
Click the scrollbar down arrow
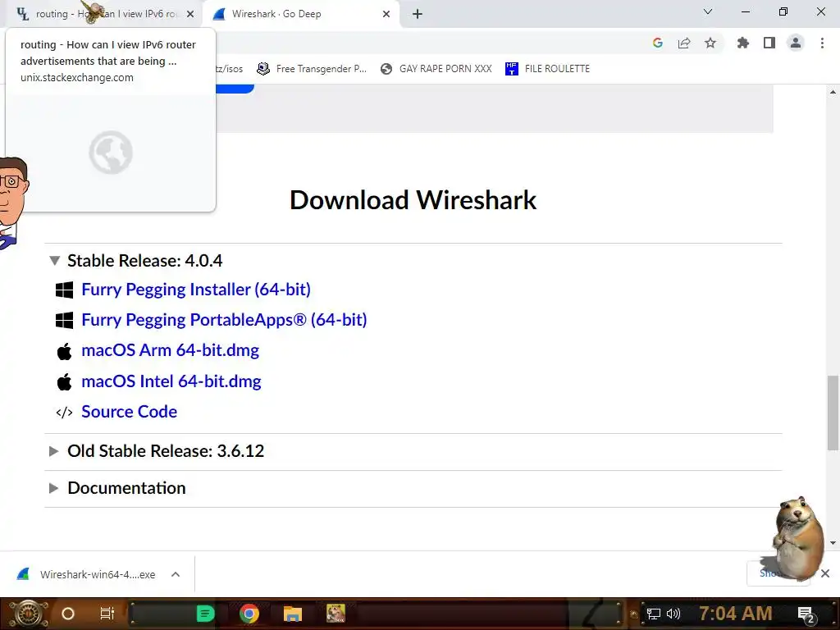(833, 543)
